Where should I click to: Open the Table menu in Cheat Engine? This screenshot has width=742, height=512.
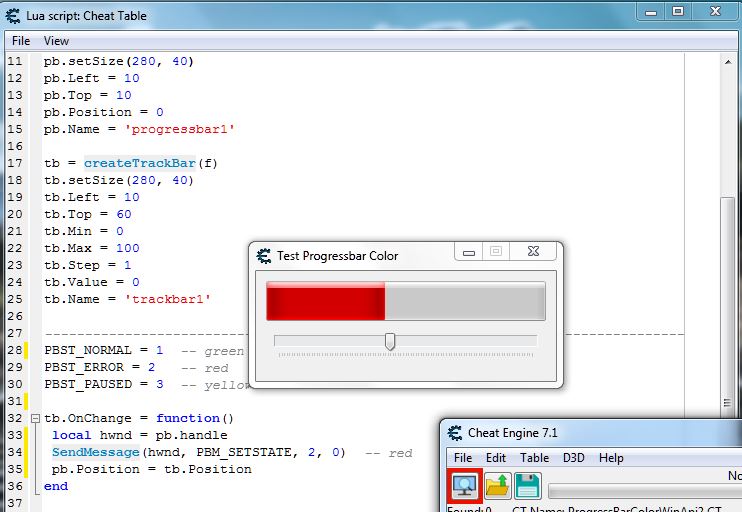(534, 458)
